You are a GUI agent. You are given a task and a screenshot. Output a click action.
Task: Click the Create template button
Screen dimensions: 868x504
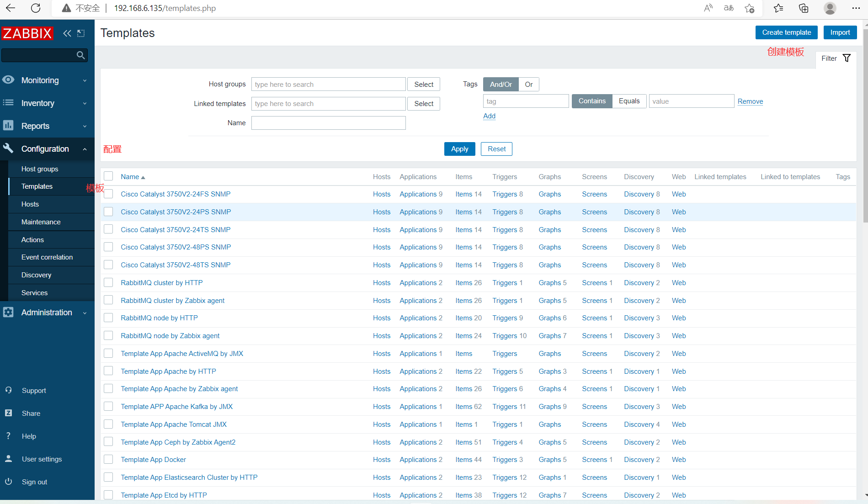coord(786,32)
